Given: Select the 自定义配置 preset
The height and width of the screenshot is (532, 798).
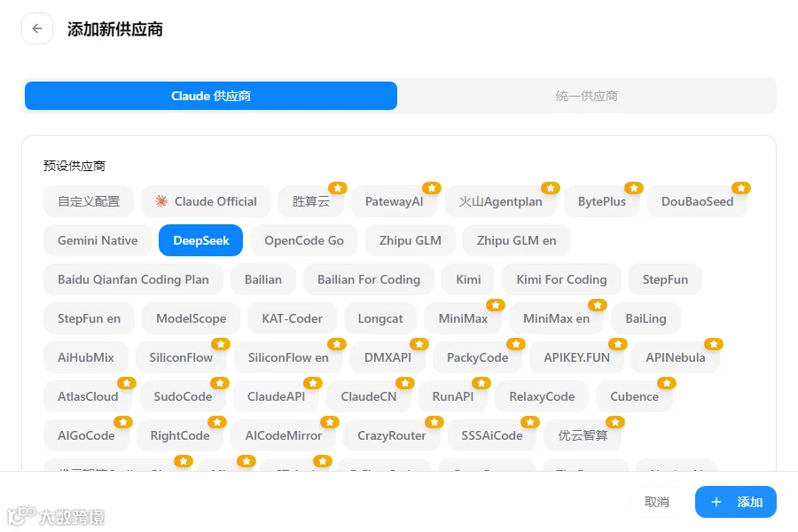Looking at the screenshot, I should tap(89, 201).
